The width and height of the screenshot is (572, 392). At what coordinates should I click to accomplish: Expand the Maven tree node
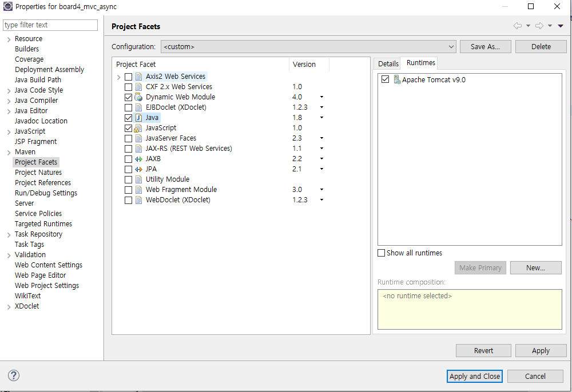9,152
